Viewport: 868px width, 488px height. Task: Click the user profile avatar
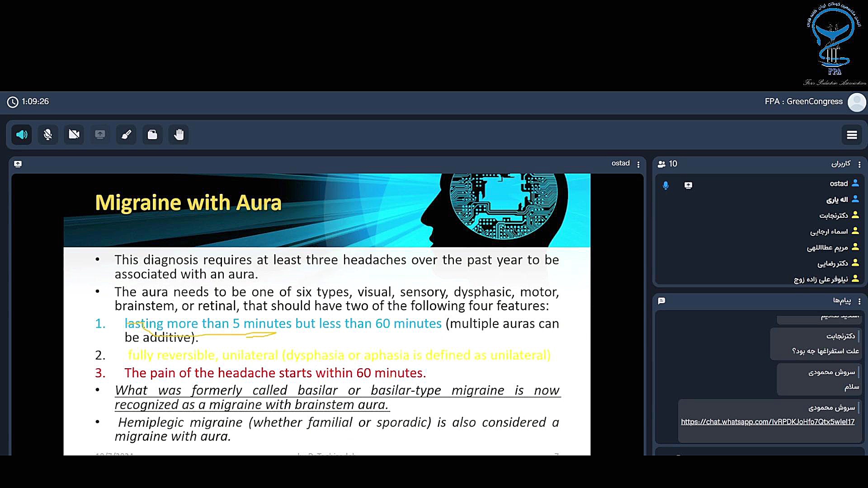tap(856, 102)
